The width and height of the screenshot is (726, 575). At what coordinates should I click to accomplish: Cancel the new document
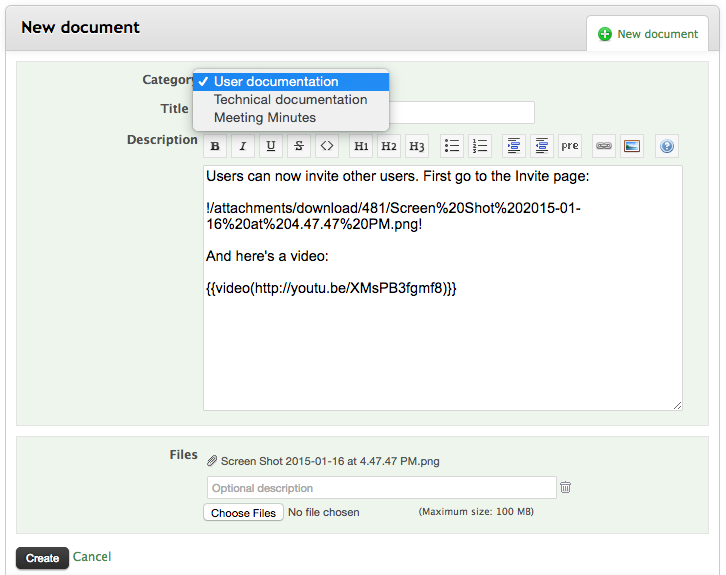click(92, 556)
